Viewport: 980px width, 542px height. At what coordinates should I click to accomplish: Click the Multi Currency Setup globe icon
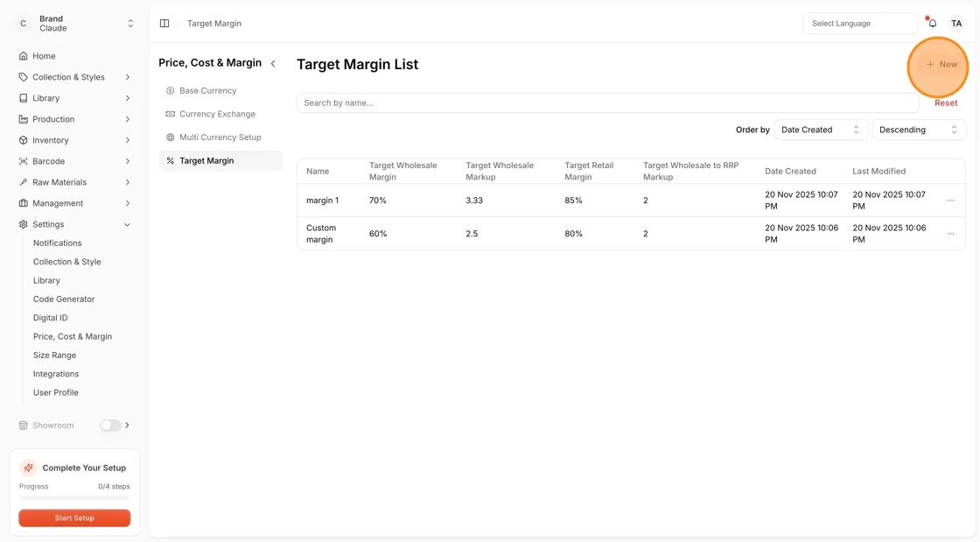(170, 137)
